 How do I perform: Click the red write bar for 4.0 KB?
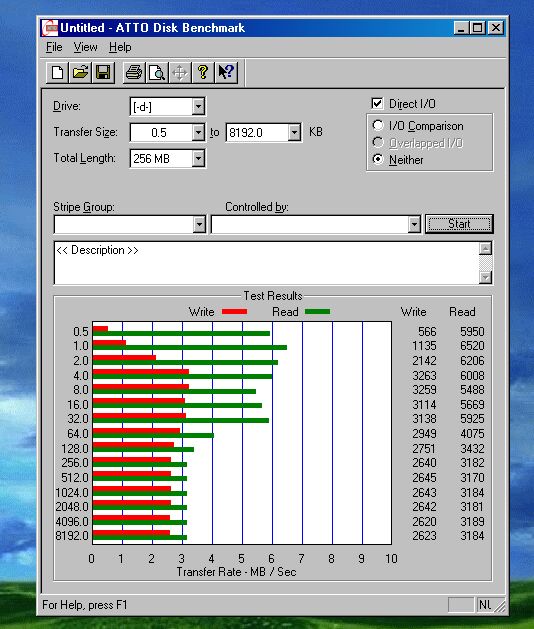[141, 371]
